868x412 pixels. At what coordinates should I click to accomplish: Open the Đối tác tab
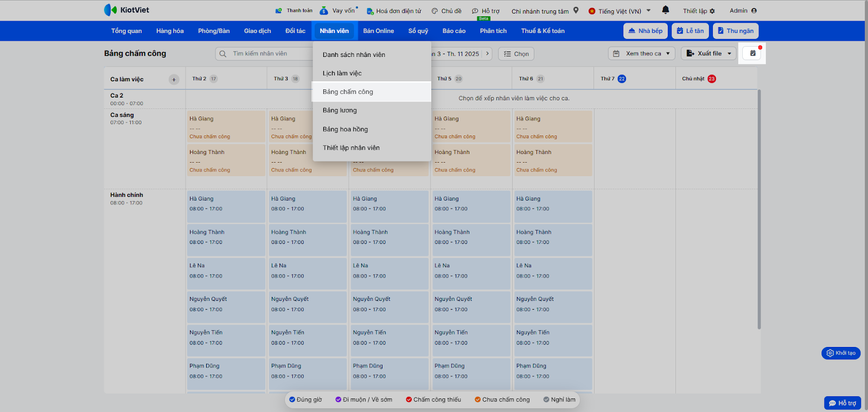(x=295, y=31)
